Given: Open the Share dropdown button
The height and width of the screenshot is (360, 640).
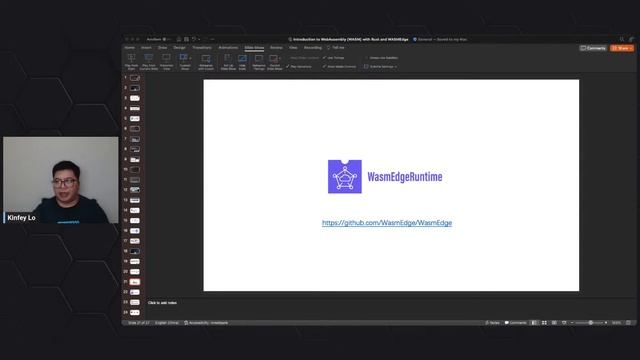Looking at the screenshot, I should 622,48.
